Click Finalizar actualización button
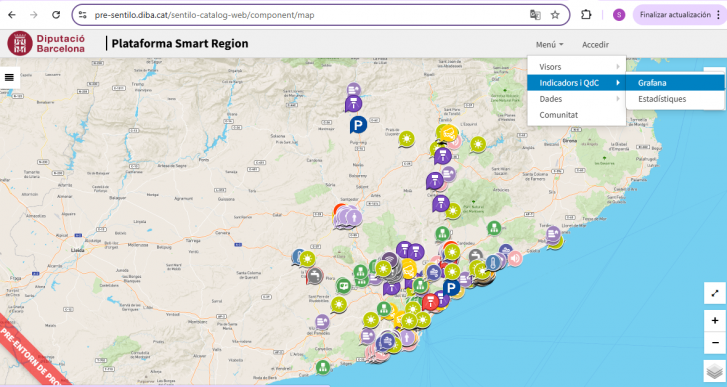The image size is (727, 387). [675, 15]
